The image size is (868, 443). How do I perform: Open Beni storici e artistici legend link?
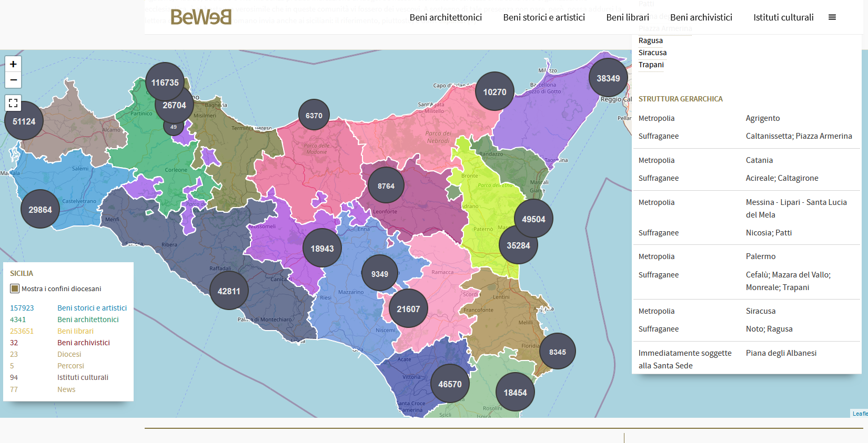[92, 308]
